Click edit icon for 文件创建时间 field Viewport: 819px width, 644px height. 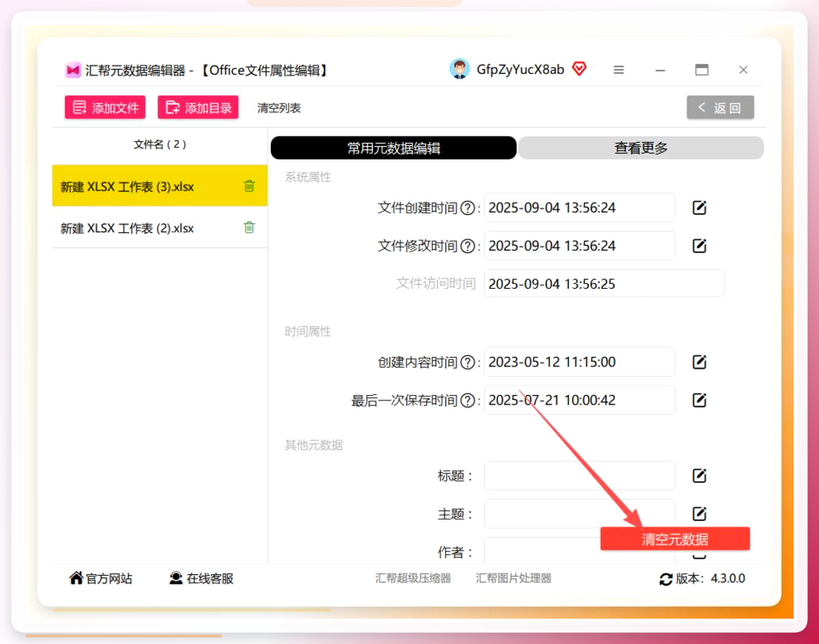pos(699,208)
